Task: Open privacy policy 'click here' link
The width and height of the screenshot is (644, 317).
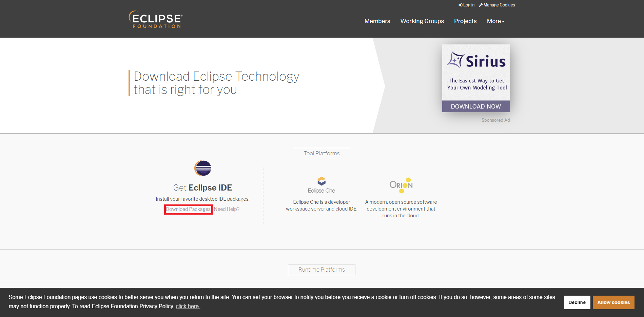Action: coord(188,306)
